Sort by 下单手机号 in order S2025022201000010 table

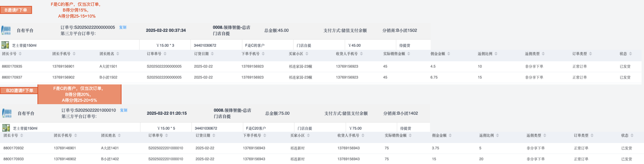click(x=265, y=135)
